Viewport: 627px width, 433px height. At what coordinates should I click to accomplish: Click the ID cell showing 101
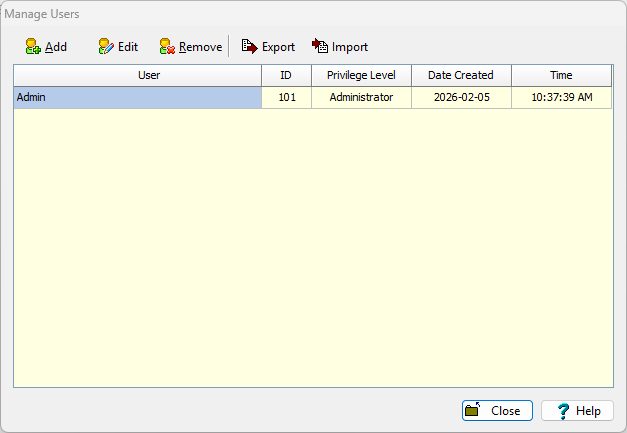(286, 97)
